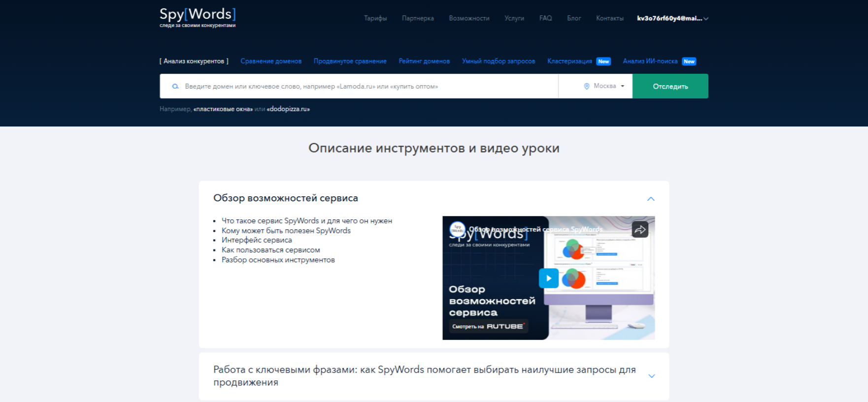Click the «dodopizza.ru» example link
Screen dimensions: 868x402
tap(288, 109)
